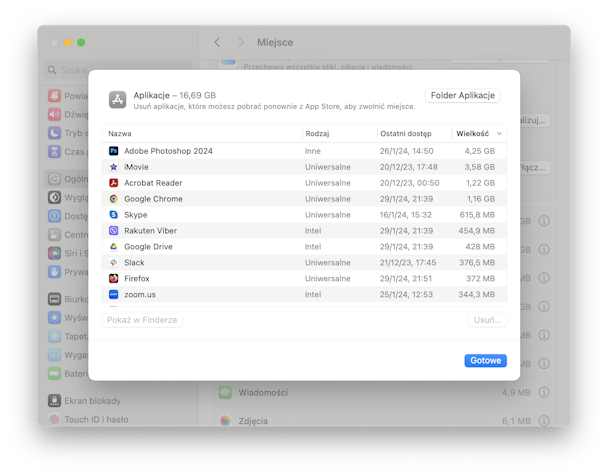Click the Intel type cell for Google Drive
608x475 pixels.
(313, 246)
